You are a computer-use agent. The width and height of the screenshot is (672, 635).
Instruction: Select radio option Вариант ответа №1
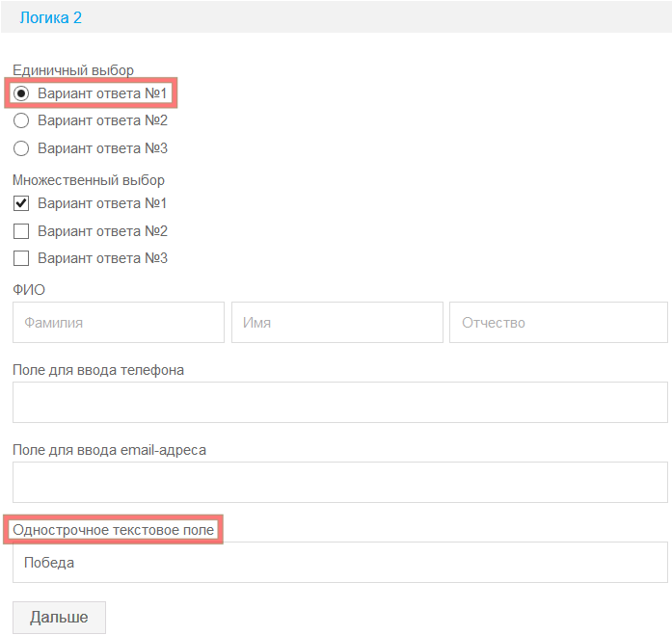[x=21, y=93]
